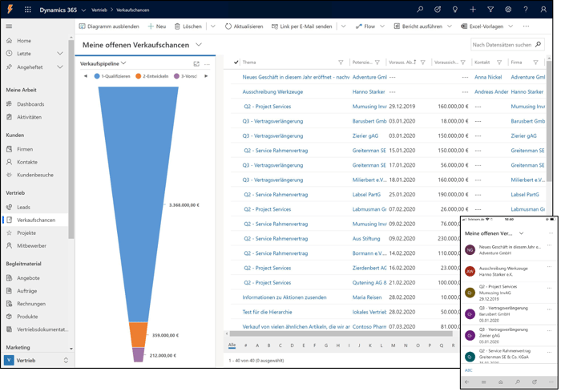
Task: Open Dashboards in the sidebar
Action: 30,104
